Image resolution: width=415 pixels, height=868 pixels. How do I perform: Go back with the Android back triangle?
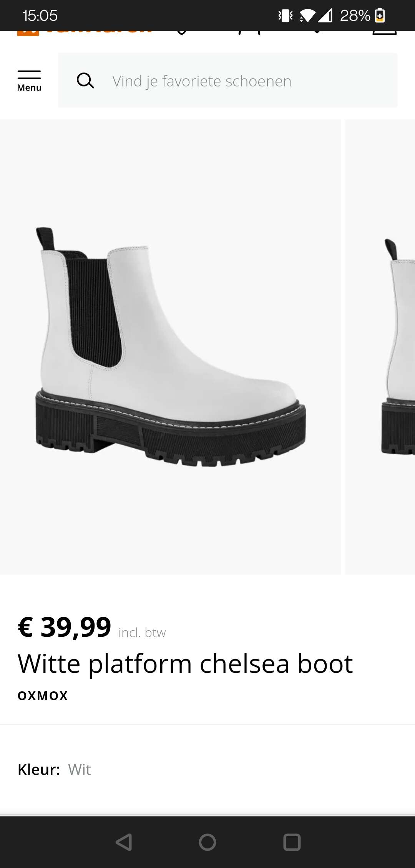coord(124,842)
